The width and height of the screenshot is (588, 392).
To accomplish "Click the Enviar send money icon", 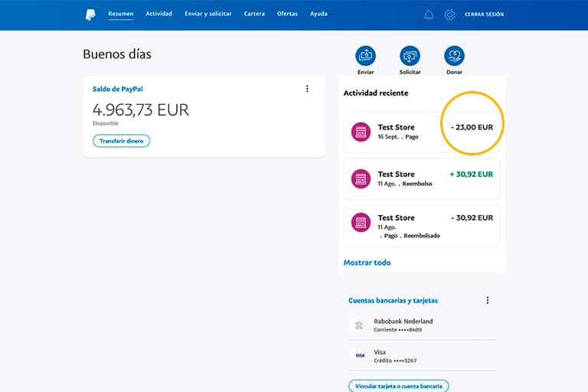I will (365, 56).
